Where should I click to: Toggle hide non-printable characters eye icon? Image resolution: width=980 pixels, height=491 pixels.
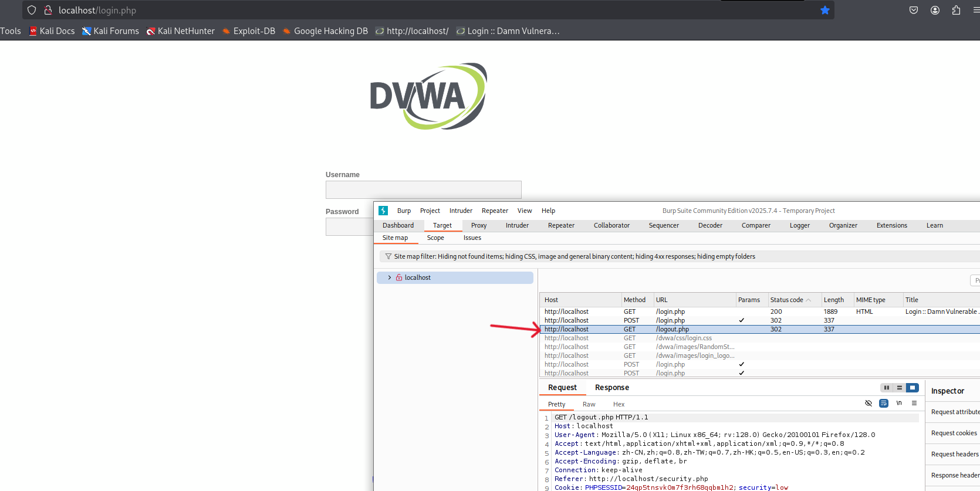pos(869,403)
